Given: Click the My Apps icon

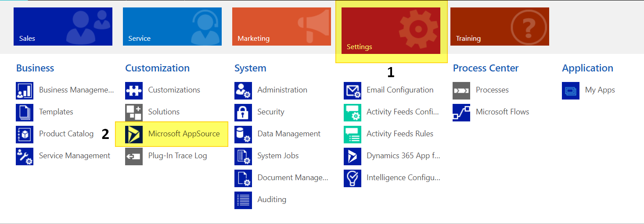Looking at the screenshot, I should click(x=571, y=91).
